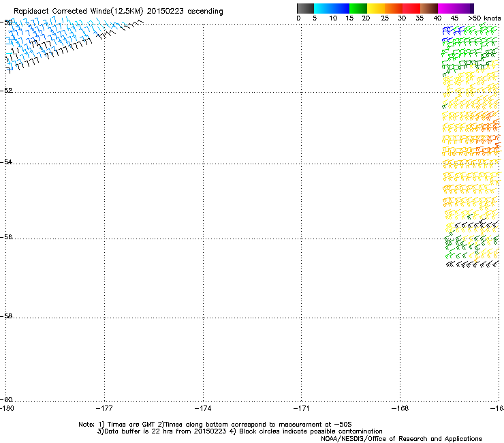Image resolution: width=504 pixels, height=443 pixels.
Task: Click the date '20150223' in title
Action: pos(166,11)
